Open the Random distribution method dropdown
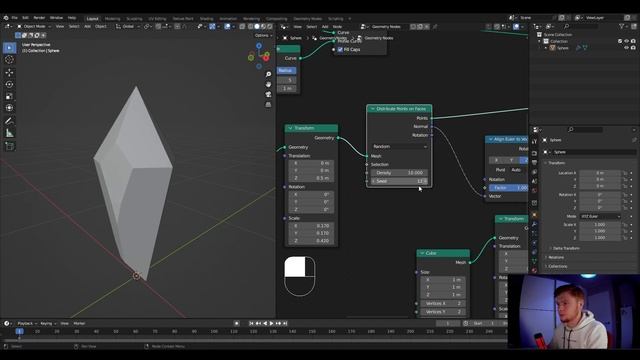This screenshot has height=360, width=640. pyautogui.click(x=400, y=147)
